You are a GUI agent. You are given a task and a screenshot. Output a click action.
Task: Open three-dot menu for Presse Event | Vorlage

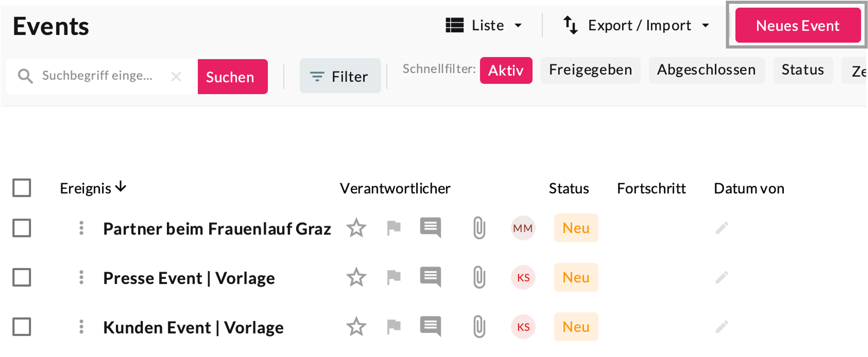[81, 278]
